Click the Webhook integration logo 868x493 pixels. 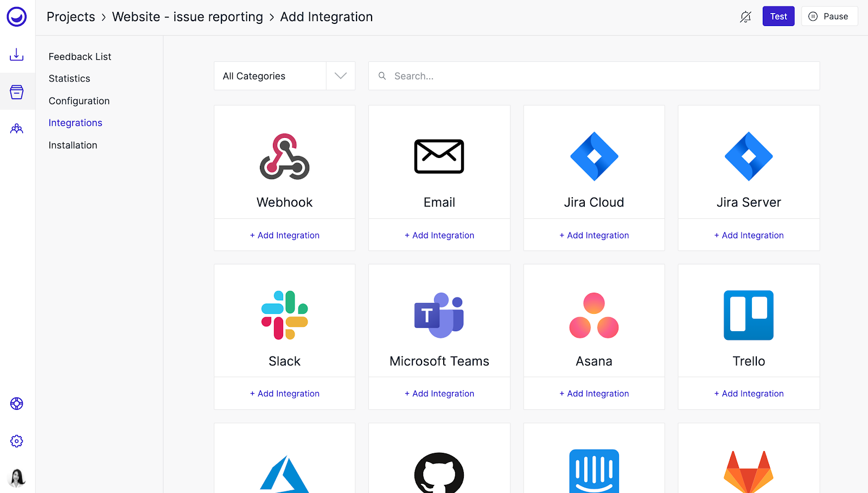tap(284, 156)
